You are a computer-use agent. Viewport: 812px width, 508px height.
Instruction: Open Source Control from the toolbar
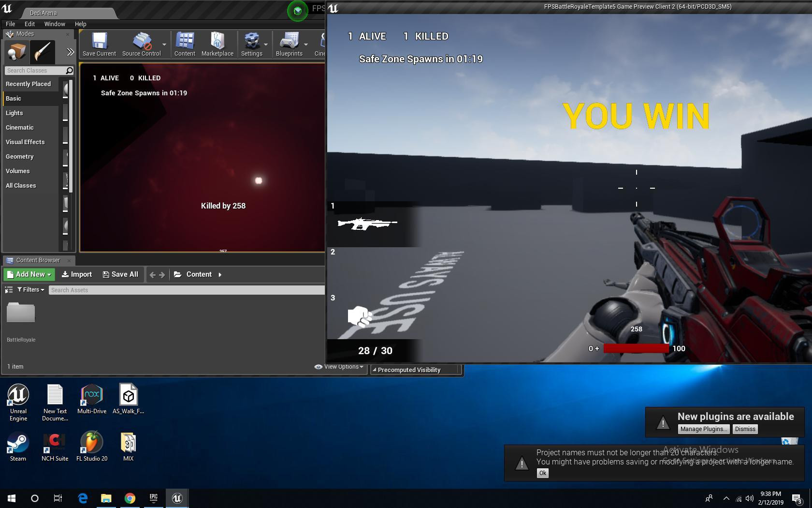(x=141, y=44)
